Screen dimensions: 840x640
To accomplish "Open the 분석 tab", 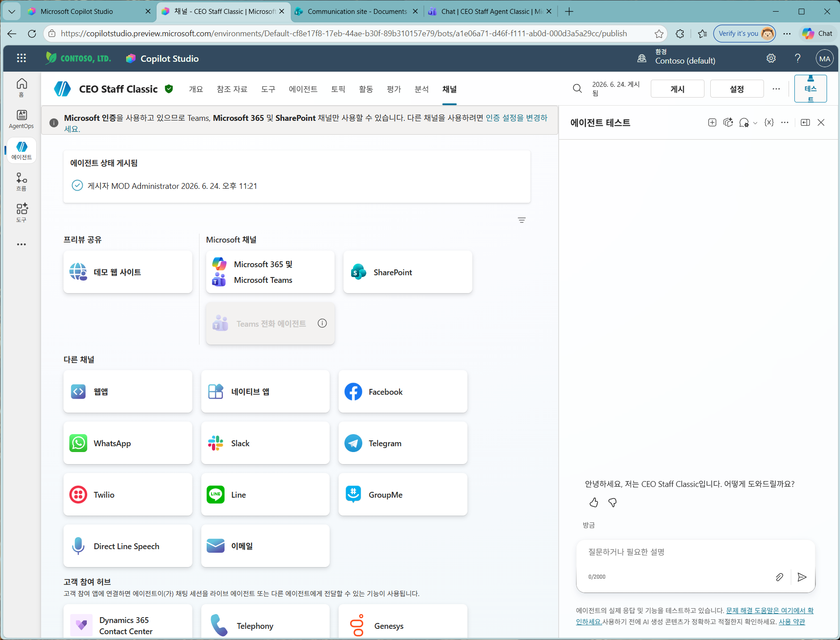I will point(422,89).
